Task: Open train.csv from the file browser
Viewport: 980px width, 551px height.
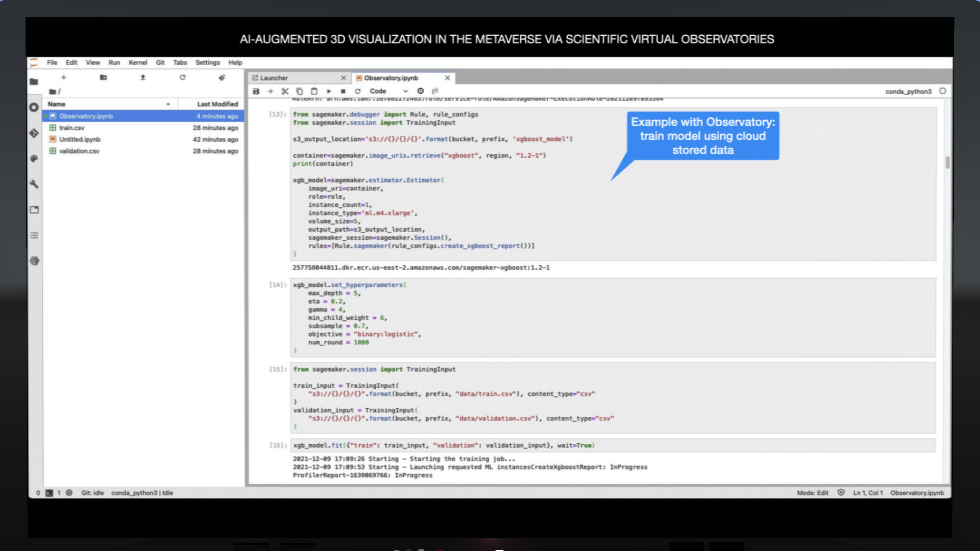Action: pyautogui.click(x=72, y=128)
